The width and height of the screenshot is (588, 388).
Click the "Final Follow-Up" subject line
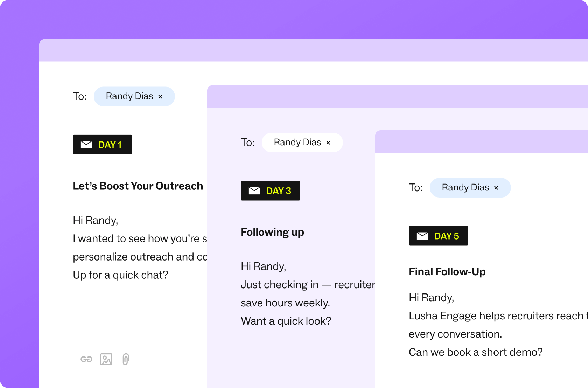tap(447, 272)
